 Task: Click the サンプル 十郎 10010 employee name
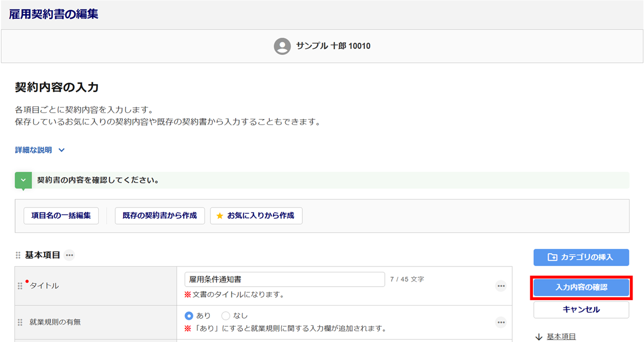coord(333,46)
